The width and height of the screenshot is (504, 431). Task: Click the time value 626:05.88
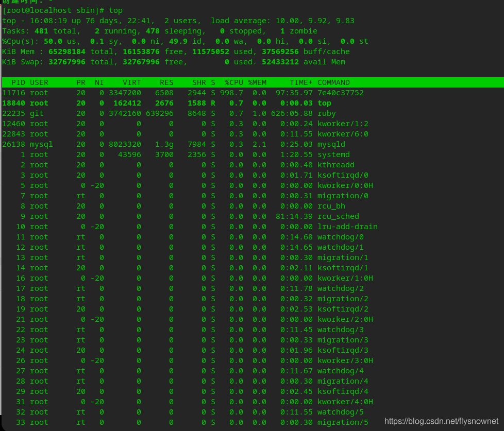[292, 113]
